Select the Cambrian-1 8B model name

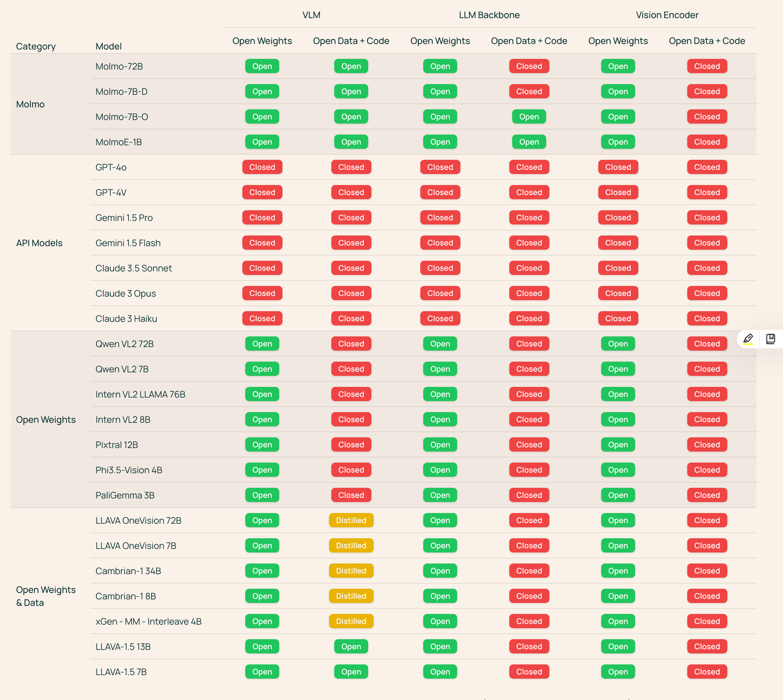pyautogui.click(x=126, y=596)
